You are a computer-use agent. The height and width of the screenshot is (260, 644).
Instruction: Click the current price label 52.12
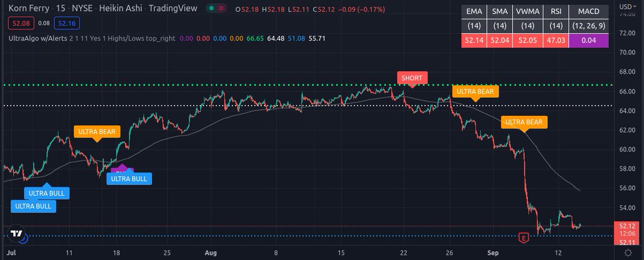click(x=627, y=226)
